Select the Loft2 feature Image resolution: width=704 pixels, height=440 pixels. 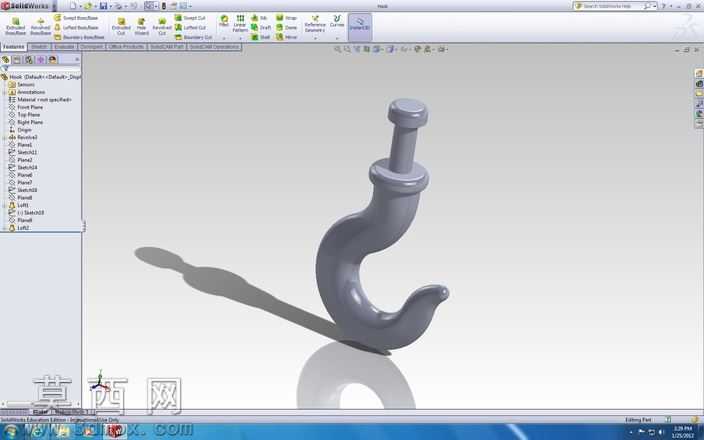click(x=19, y=228)
